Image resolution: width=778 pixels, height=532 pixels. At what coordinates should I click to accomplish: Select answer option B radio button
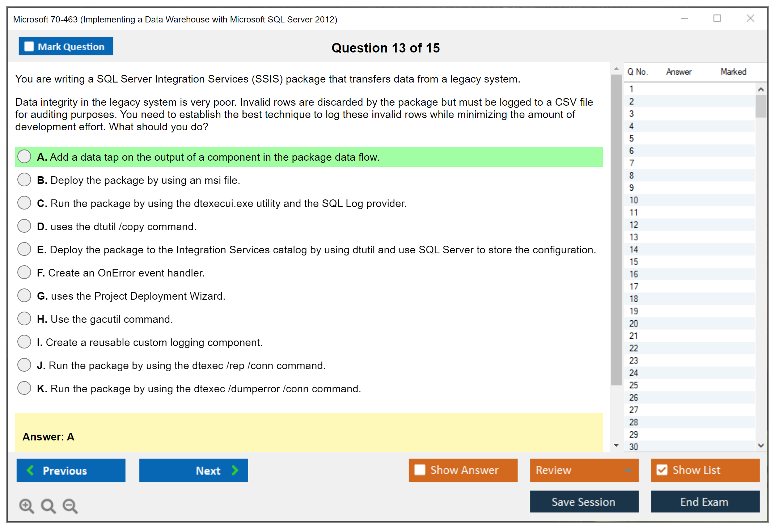point(24,180)
